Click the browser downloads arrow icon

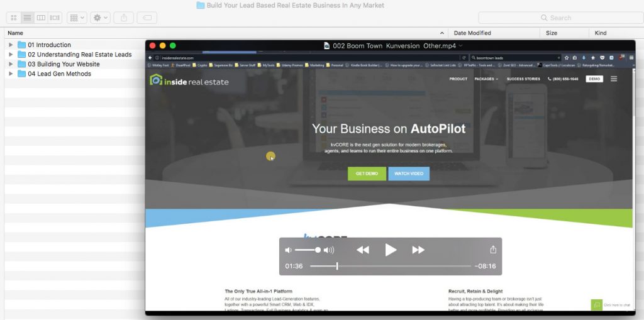(584, 58)
